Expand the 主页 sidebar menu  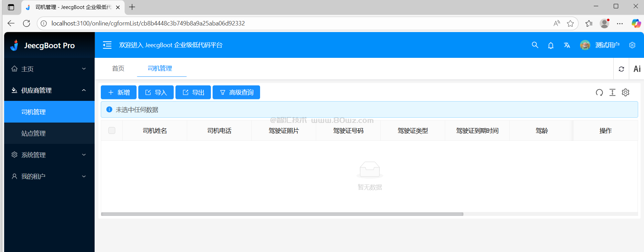coord(49,69)
